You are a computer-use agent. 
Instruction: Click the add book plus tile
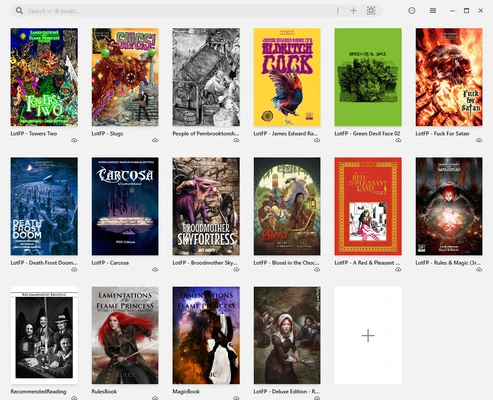click(x=368, y=335)
